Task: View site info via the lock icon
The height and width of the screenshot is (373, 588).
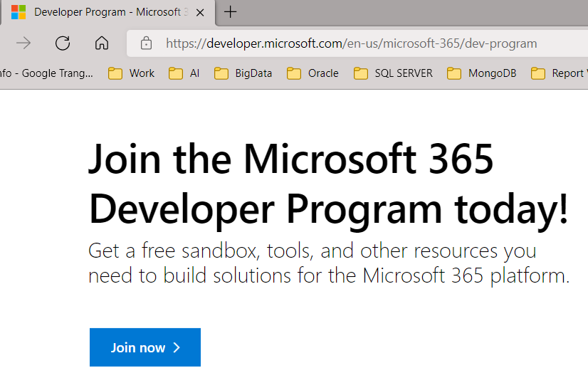Action: tap(146, 43)
